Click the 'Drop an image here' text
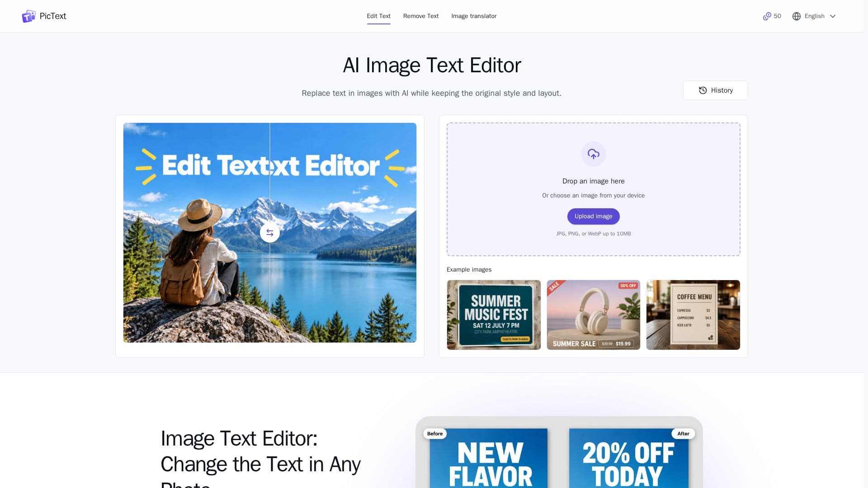This screenshot has width=868, height=488. click(x=593, y=181)
